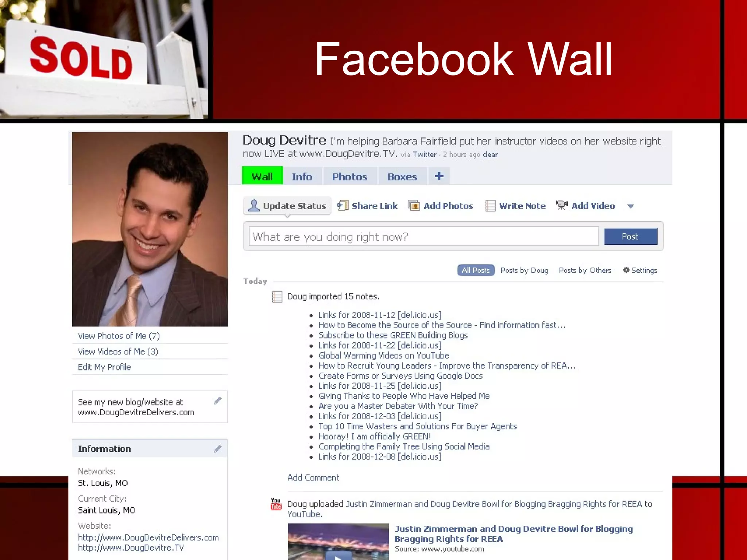Open http://www.DougDevitreDelivers.com website link
747x560 pixels.
tap(148, 537)
